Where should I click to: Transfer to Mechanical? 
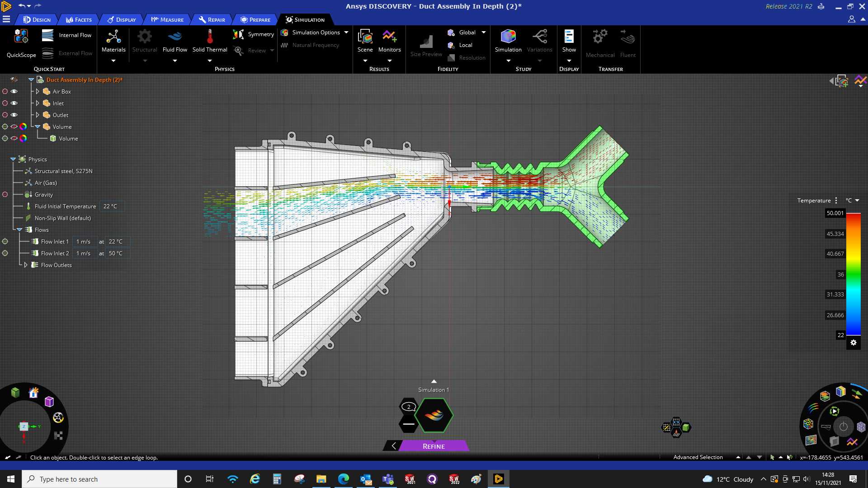pos(600,43)
